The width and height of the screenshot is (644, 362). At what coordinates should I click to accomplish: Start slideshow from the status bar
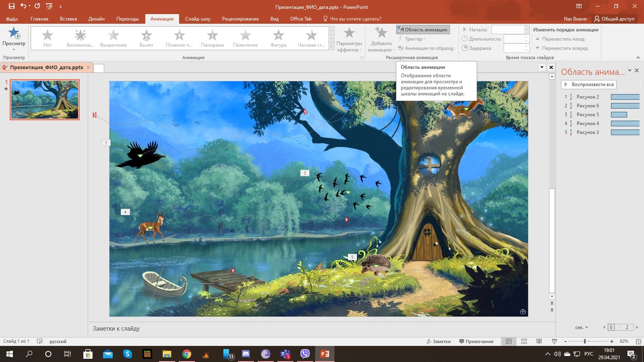coord(554,341)
